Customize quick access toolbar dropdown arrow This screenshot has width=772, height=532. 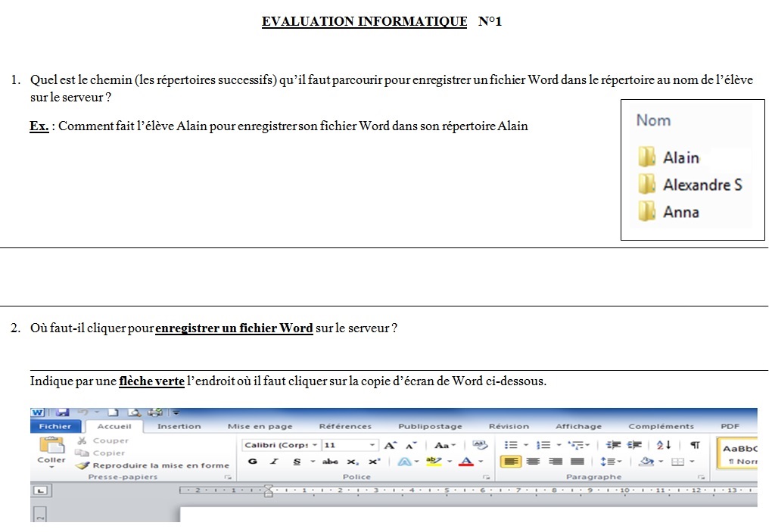(x=176, y=412)
